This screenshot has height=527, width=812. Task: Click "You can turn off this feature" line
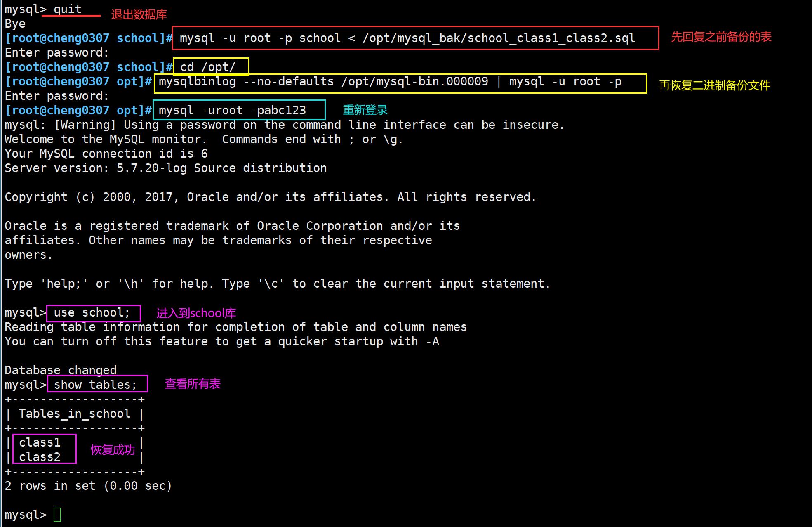222,341
